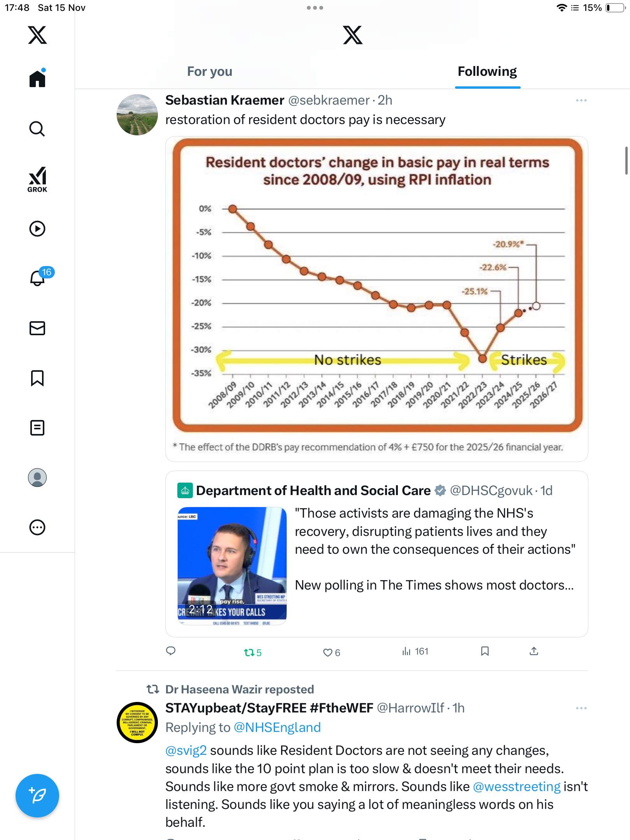Open the search magnifier in sidebar
Image resolution: width=630 pixels, height=840 pixels.
37,129
